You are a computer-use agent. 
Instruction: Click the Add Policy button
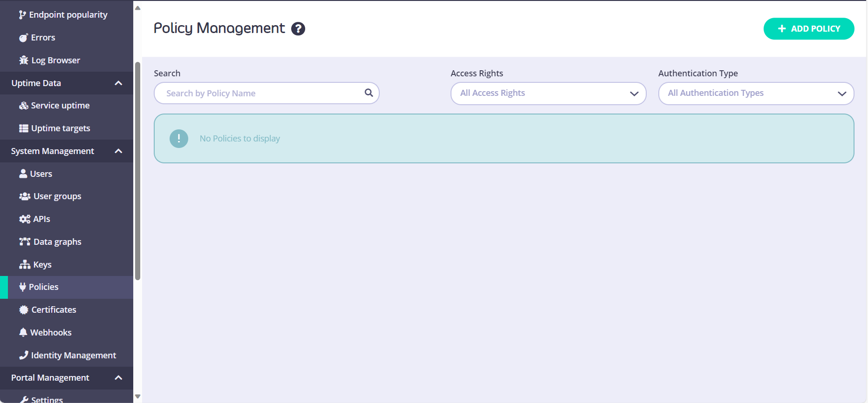[x=808, y=29]
